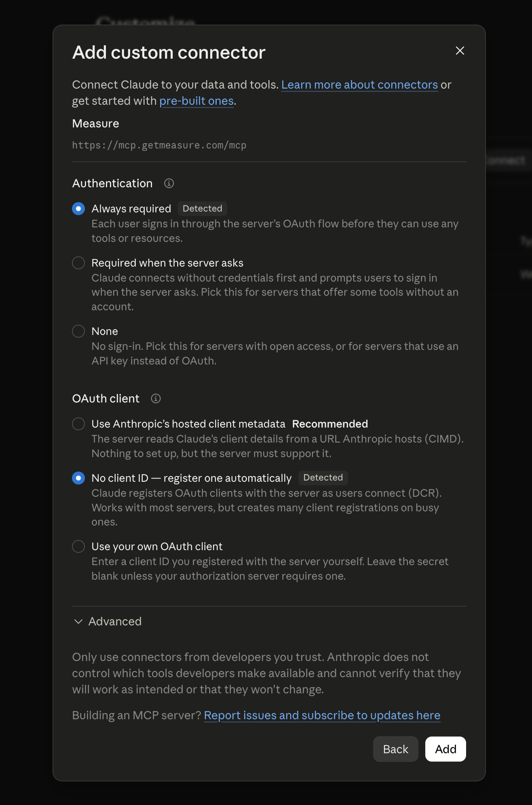Screen dimensions: 532x805
Task: Select the Always required authentication option
Action: [x=78, y=209]
